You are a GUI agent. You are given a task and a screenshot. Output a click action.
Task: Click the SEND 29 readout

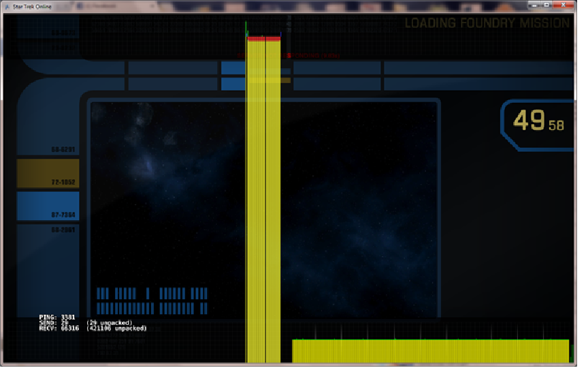[x=54, y=322]
